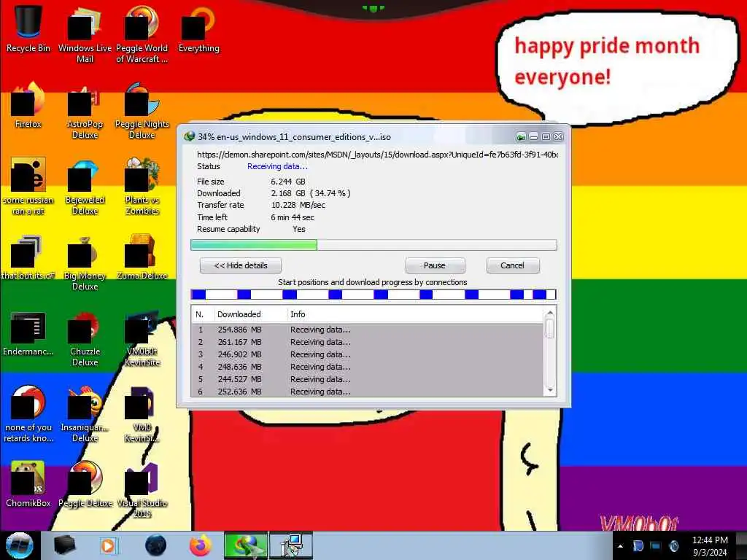747x560 pixels.
Task: Select the 'some russian ran a rat' icon
Action: pos(28,186)
